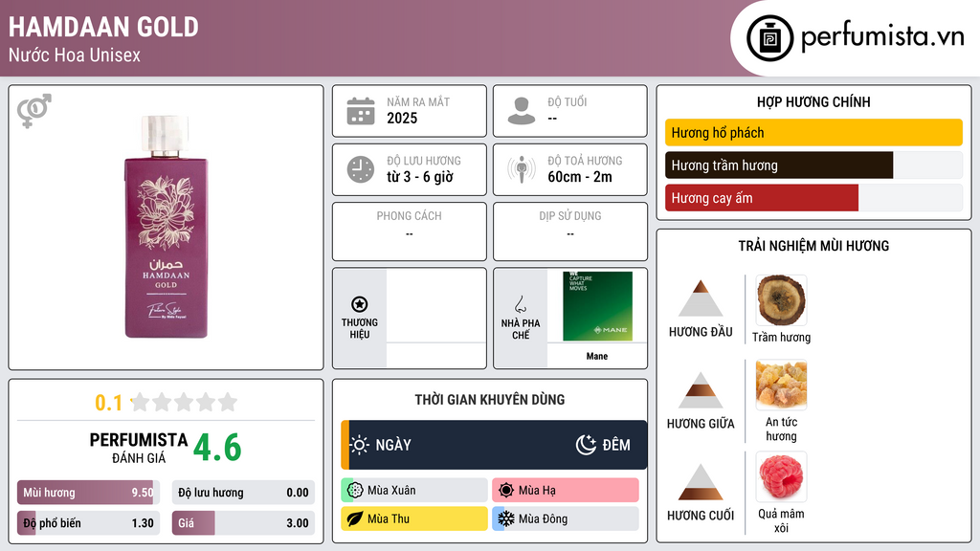Open the Mane perfumer house image

597,306
